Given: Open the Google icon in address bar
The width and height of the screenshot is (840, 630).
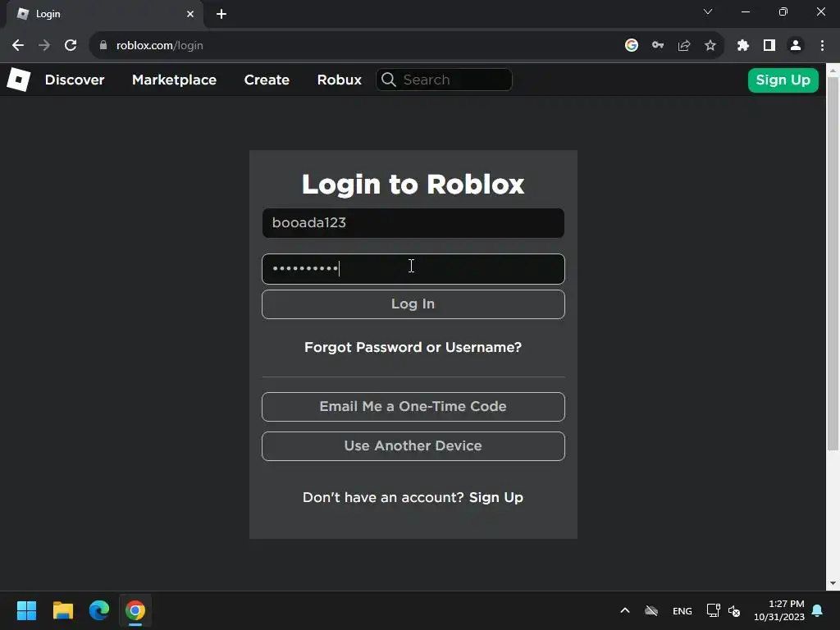Looking at the screenshot, I should (632, 46).
